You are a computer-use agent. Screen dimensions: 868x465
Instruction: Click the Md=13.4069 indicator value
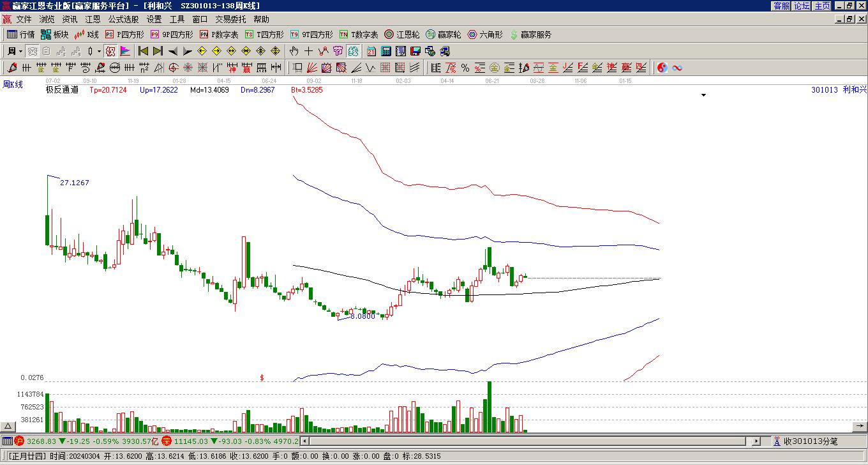(209, 90)
